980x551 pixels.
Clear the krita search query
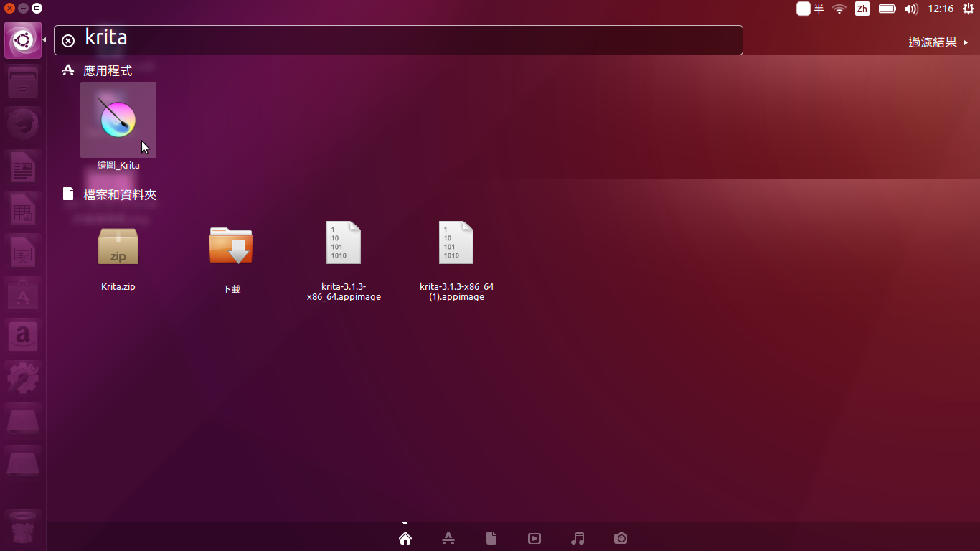coord(68,41)
